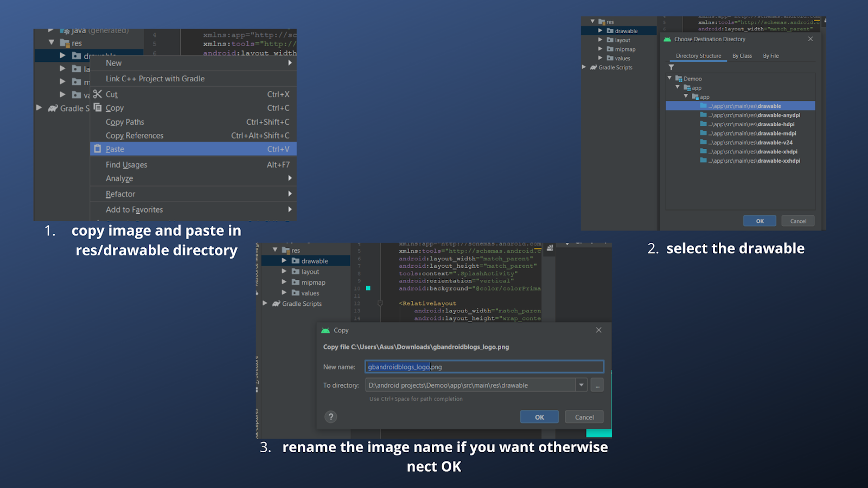Click the New name input field
Viewport: 868px width, 488px height.
click(x=484, y=367)
